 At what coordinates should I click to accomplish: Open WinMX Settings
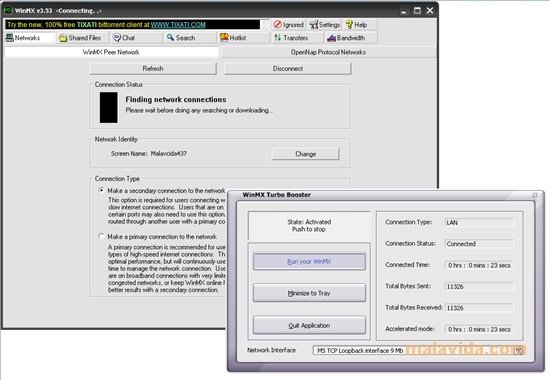click(325, 25)
